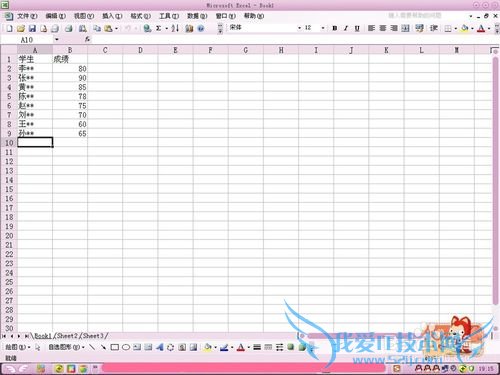This screenshot has height=375, width=500.
Task: Align cell text to the left
Action: coord(371,28)
